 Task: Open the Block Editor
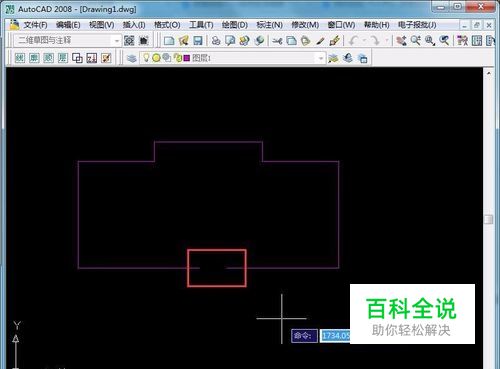coord(334,41)
